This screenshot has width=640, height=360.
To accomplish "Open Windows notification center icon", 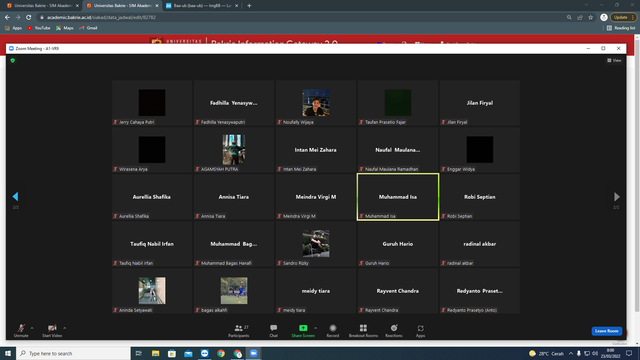I will point(629,353).
